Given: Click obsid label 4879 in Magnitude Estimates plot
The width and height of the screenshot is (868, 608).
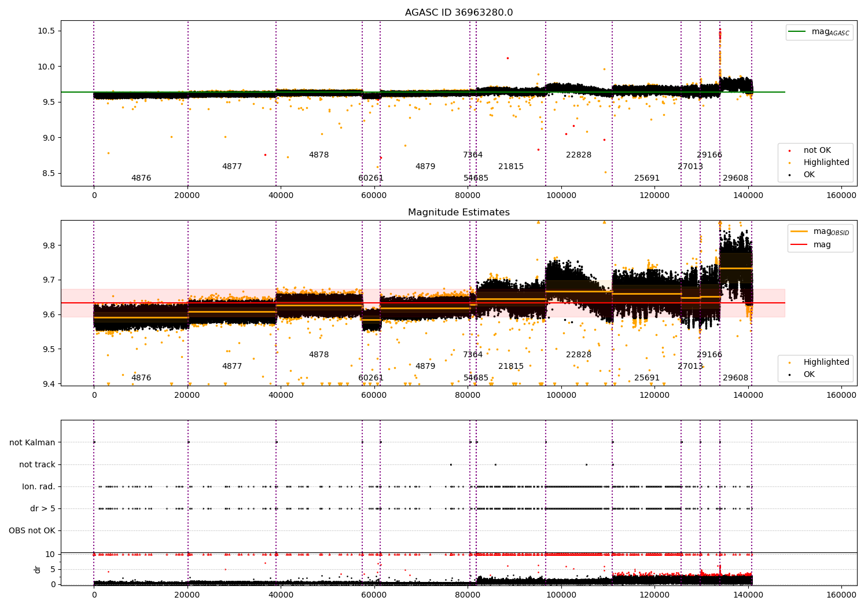Looking at the screenshot, I should click(425, 367).
